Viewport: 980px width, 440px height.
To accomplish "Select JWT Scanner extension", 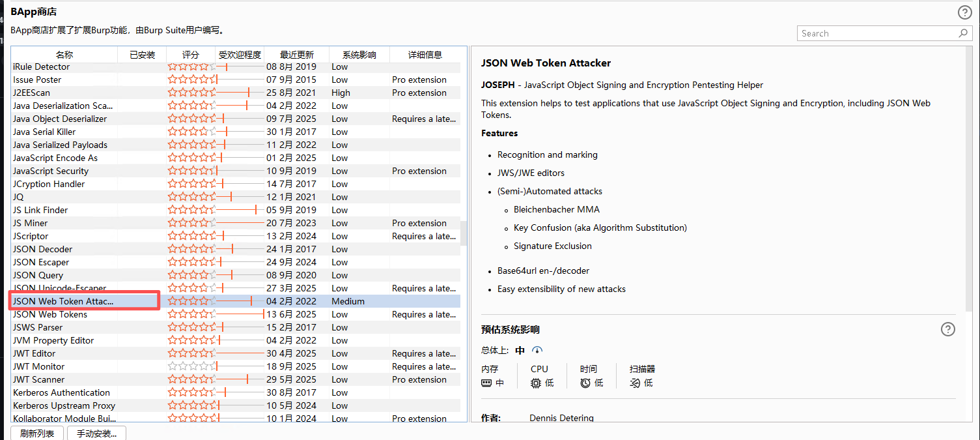I will click(x=236, y=379).
